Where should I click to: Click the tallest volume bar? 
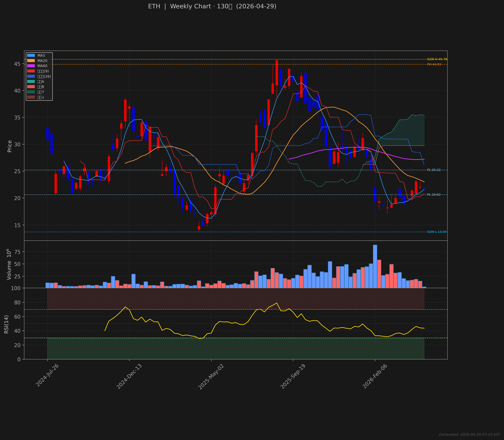click(x=375, y=266)
